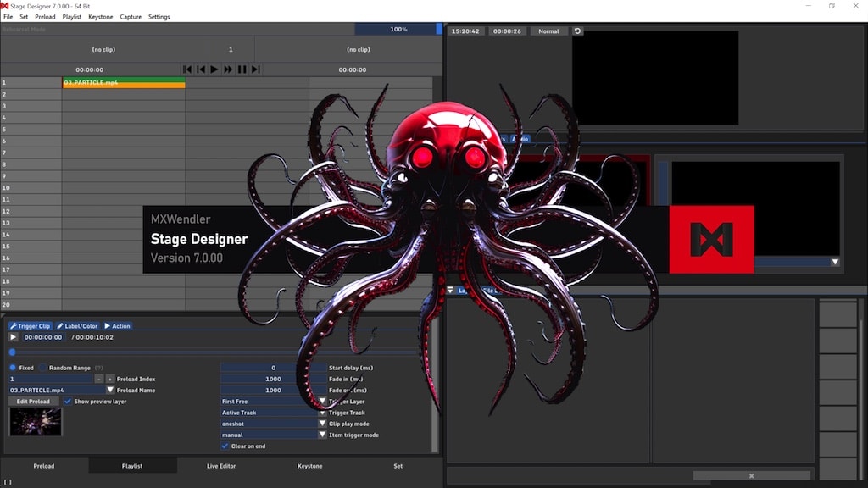Open the Label/Color tab button
Screen dimensions: 868x488
click(x=77, y=326)
